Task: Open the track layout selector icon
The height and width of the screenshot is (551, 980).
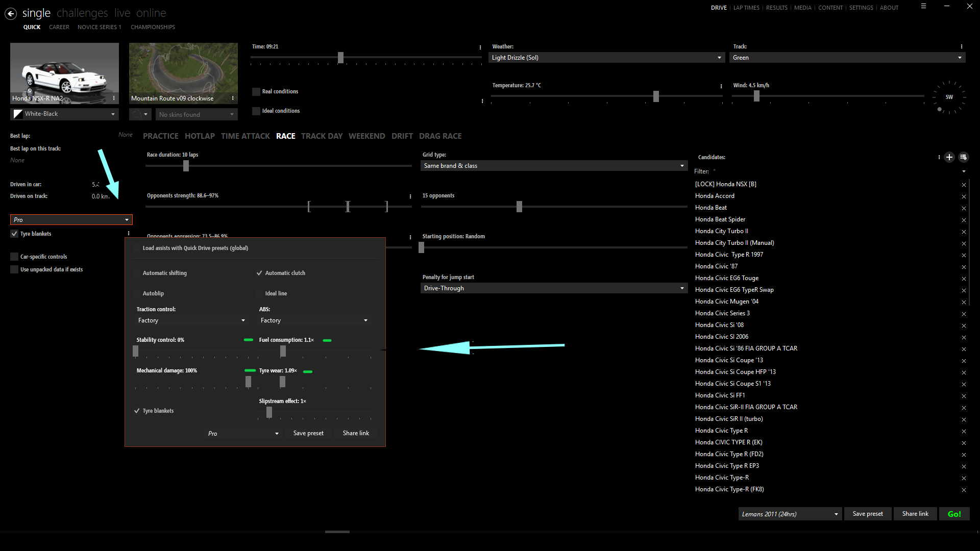Action: (139, 114)
